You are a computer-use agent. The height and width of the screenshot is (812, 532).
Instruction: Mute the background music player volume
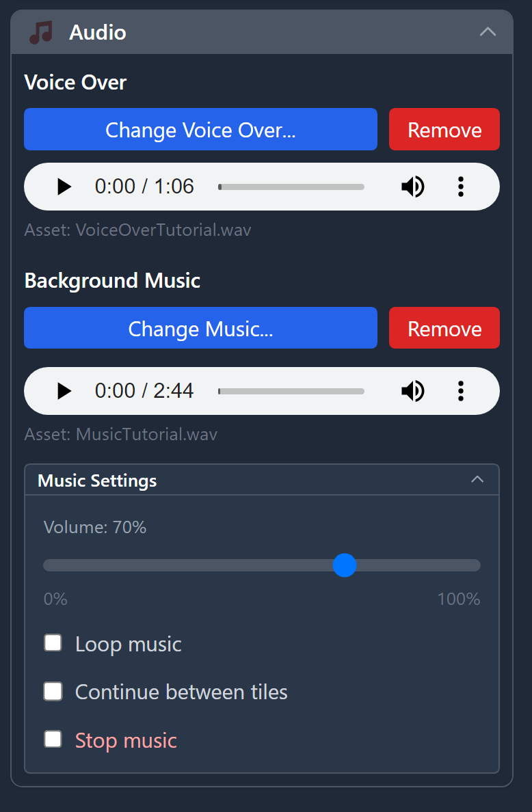pos(413,391)
